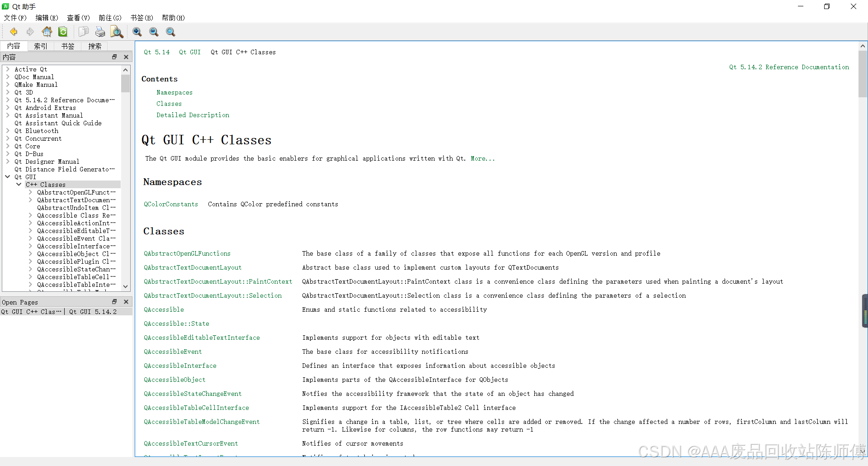This screenshot has width=868, height=466.
Task: Select the 内容 tab
Action: (14, 46)
